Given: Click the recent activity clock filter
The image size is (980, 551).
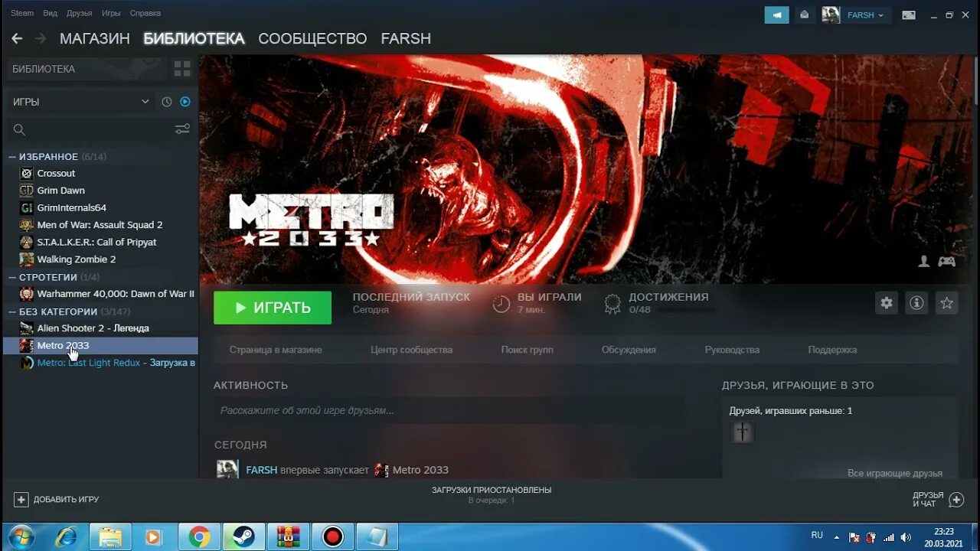Looking at the screenshot, I should point(167,102).
